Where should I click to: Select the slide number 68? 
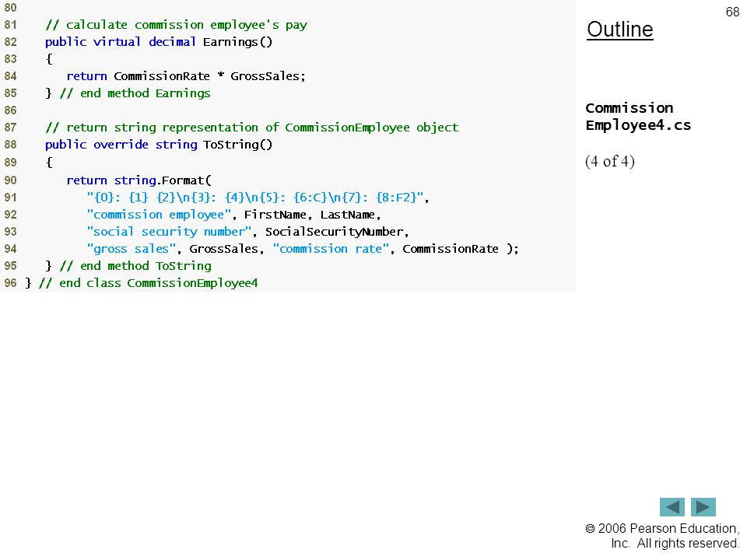tap(732, 12)
